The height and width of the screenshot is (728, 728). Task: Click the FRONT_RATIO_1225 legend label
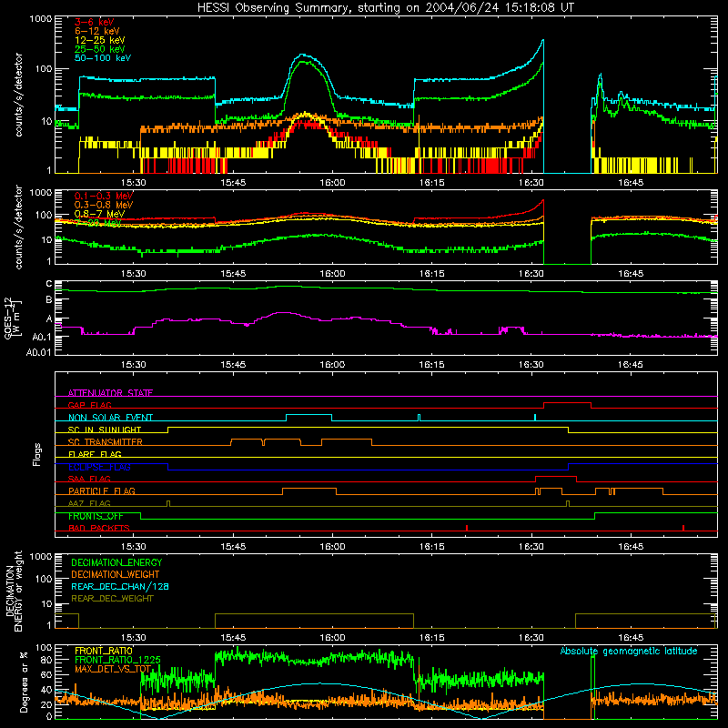(x=117, y=660)
